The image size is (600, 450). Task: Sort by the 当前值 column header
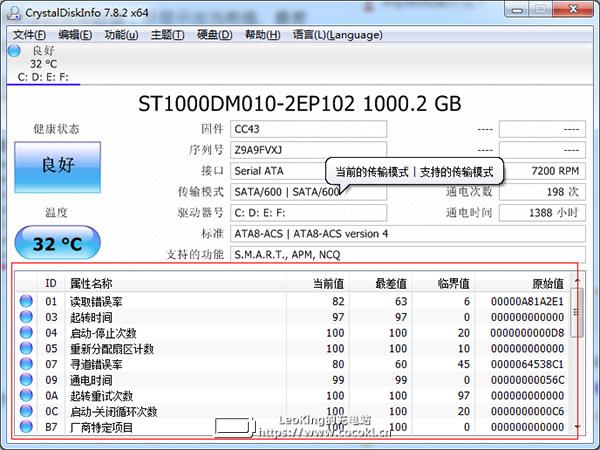coord(318,283)
